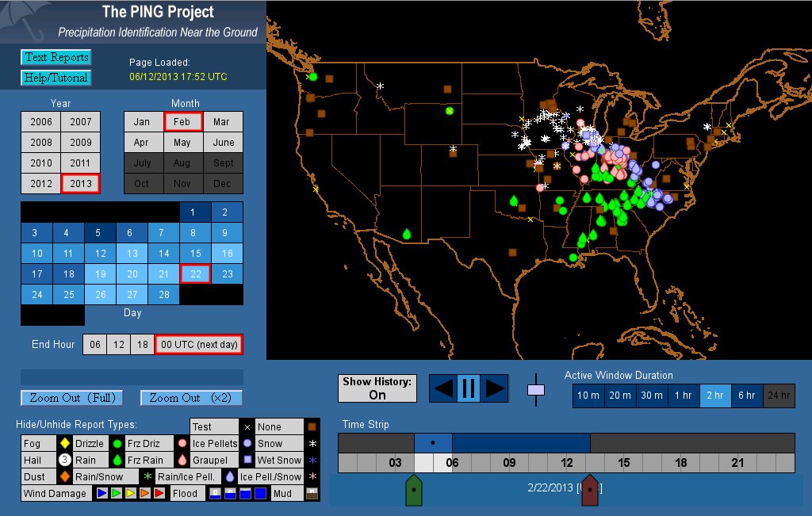The width and height of the screenshot is (812, 516).
Task: Open Text Reports
Action: click(56, 57)
